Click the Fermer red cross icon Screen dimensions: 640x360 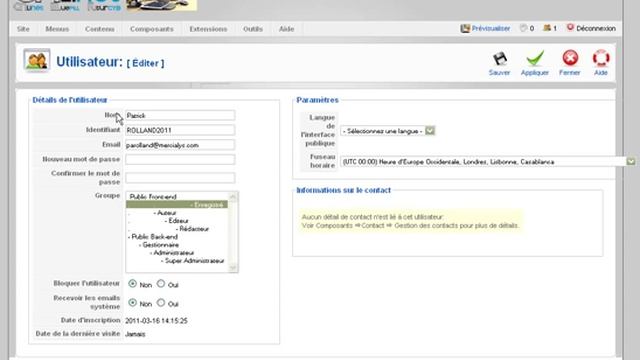(x=570, y=58)
